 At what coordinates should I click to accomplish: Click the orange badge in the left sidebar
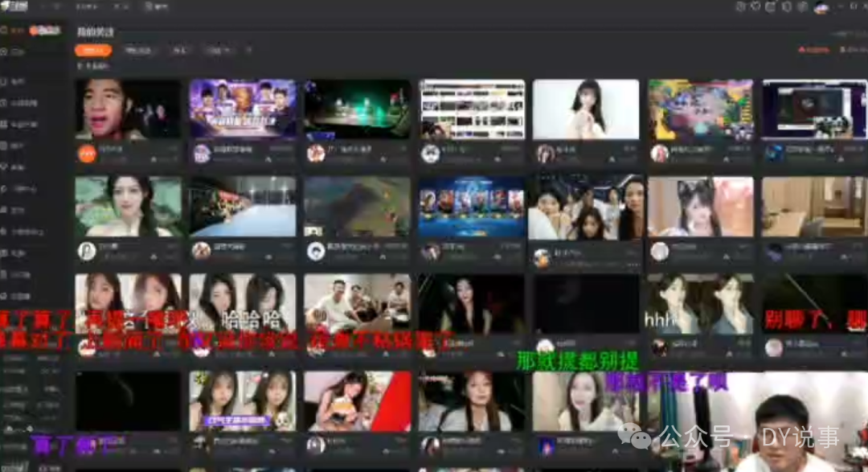[45, 31]
